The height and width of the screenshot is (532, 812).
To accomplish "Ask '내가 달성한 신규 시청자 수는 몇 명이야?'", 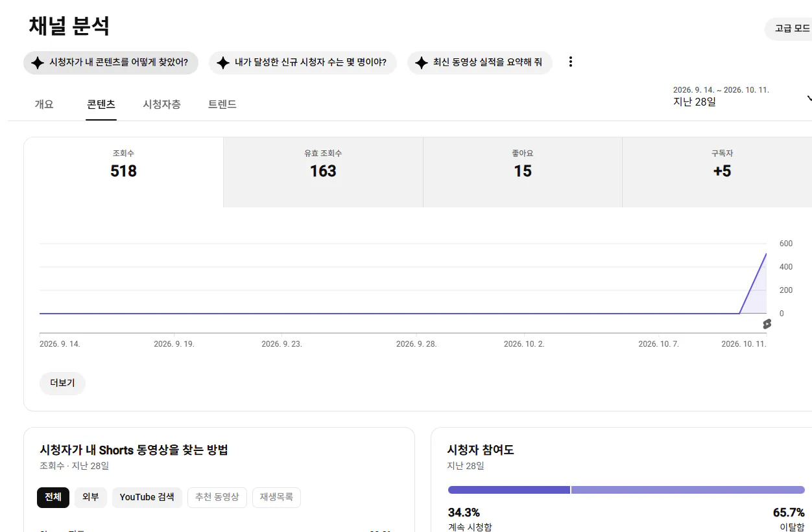I will point(303,63).
